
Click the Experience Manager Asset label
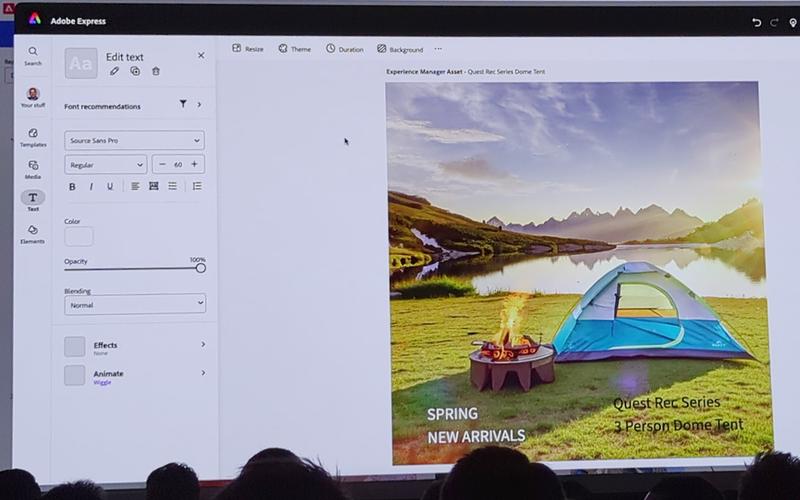click(x=424, y=72)
